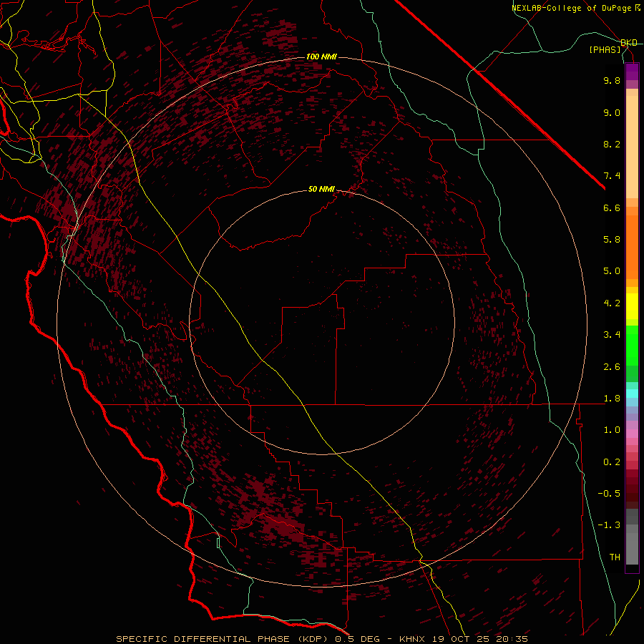This screenshot has height=644, width=644.
Task: Click the TH label on the legend
Action: 614,557
